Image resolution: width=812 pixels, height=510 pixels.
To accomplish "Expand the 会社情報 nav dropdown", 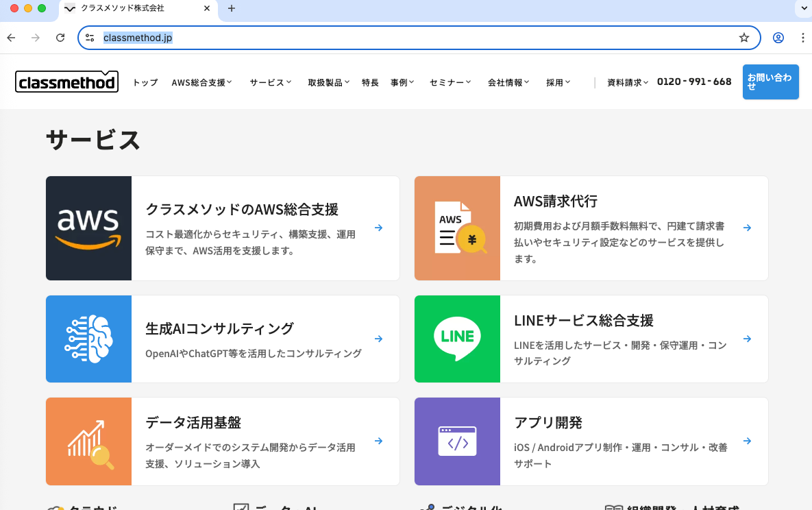I will (508, 82).
